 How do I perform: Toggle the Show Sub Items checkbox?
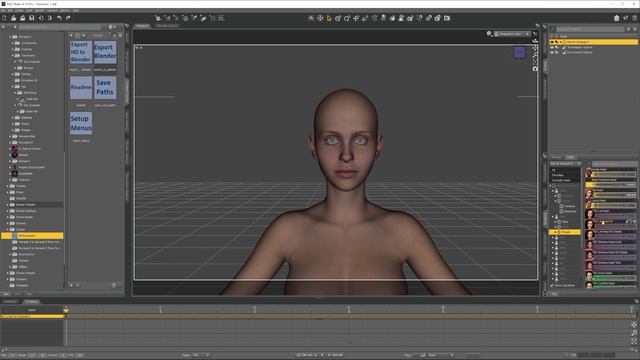tap(551, 285)
